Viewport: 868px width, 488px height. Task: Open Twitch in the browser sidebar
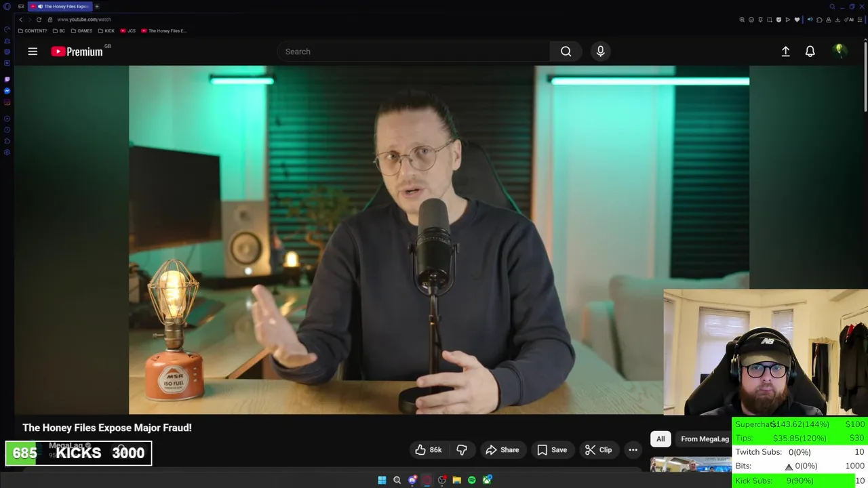(7, 79)
